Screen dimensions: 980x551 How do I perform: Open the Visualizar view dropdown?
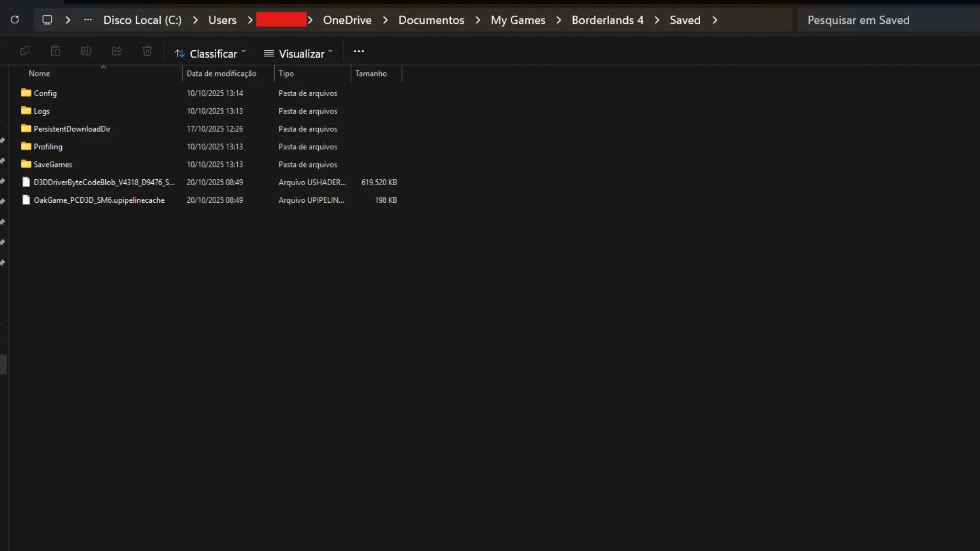(x=298, y=54)
